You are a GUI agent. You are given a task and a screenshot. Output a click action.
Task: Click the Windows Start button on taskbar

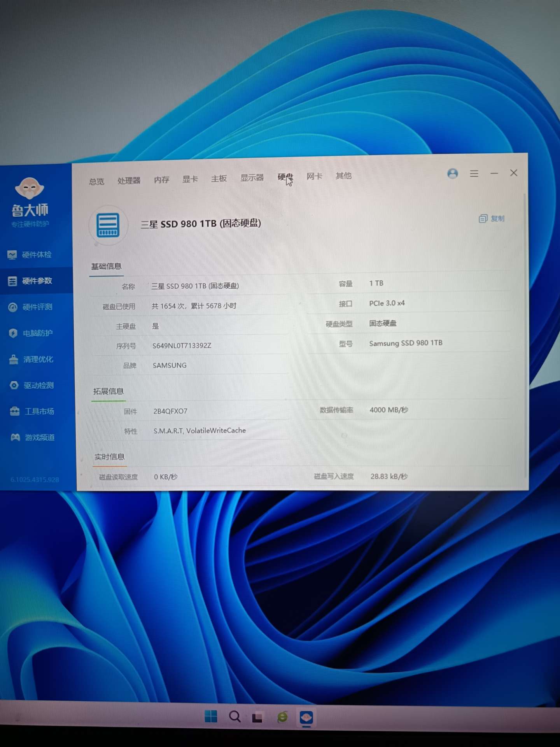pos(211,716)
